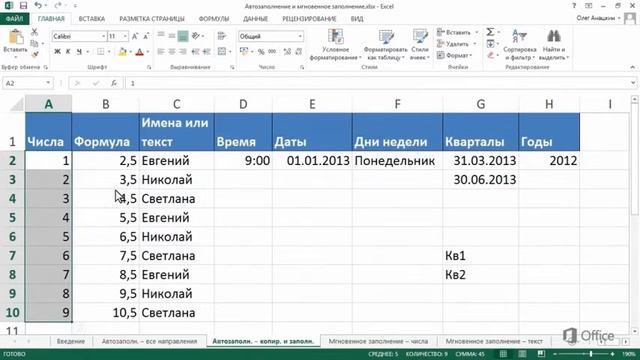Open Число group dialog launcher
Screen dimensions: 640x360
point(302,67)
